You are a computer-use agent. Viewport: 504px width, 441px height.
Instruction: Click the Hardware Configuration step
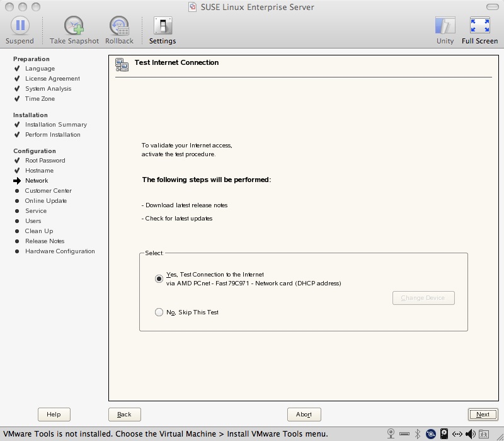[60, 251]
